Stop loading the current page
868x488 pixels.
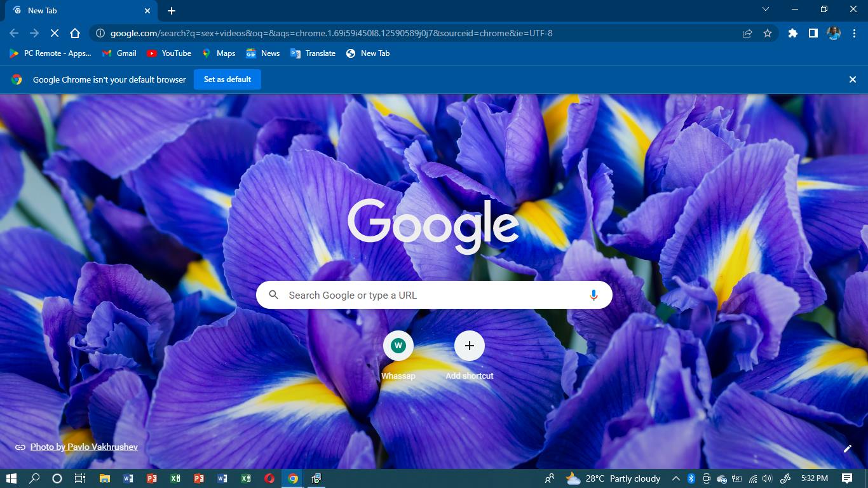click(55, 33)
